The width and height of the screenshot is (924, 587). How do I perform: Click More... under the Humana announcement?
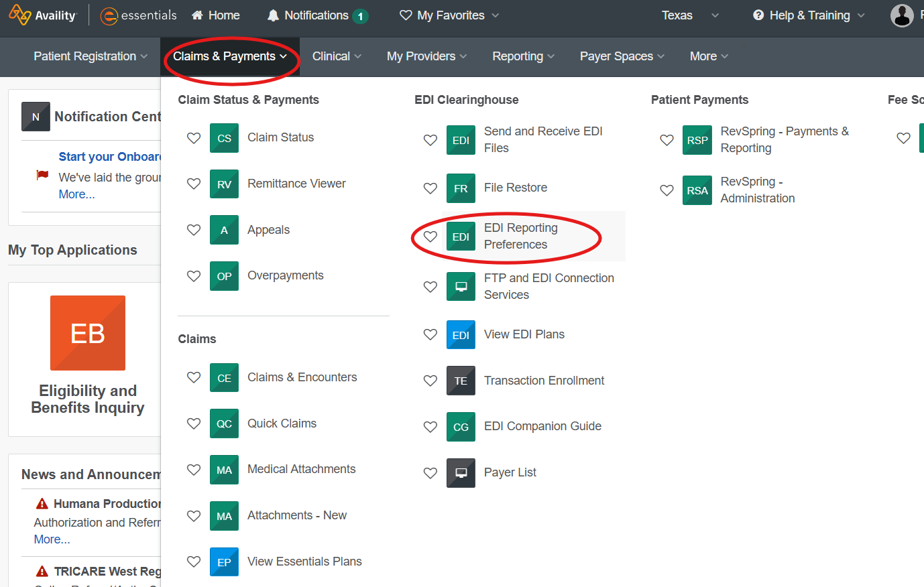pyautogui.click(x=52, y=539)
